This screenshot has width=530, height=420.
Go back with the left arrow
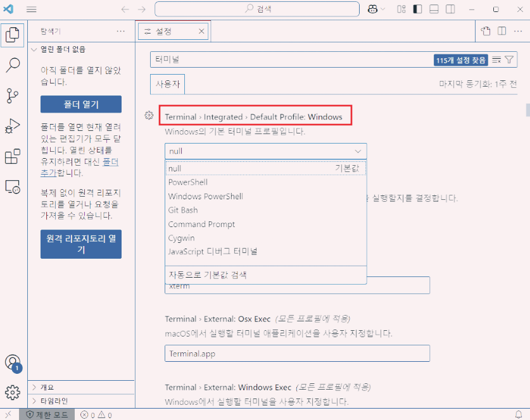pos(125,9)
